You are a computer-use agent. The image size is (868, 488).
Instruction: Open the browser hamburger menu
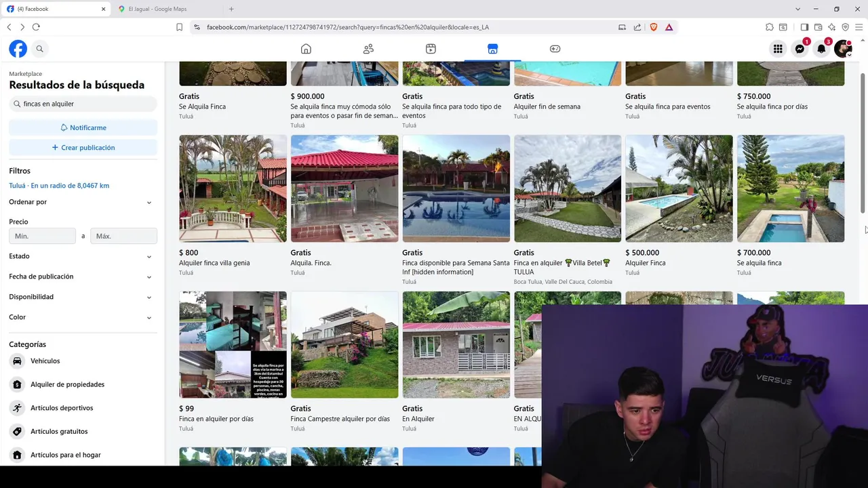coord(859,27)
